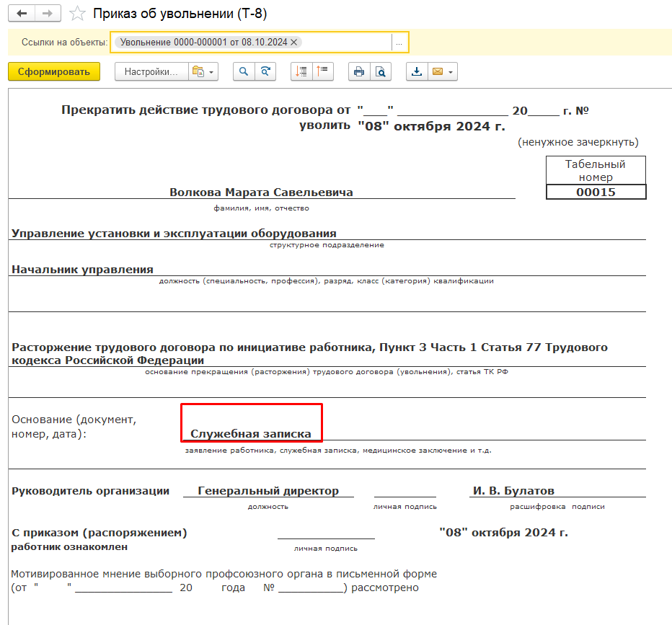This screenshot has height=625, width=672.
Task: Click employee name Волкова Марата Савельевича
Action: pyautogui.click(x=261, y=192)
